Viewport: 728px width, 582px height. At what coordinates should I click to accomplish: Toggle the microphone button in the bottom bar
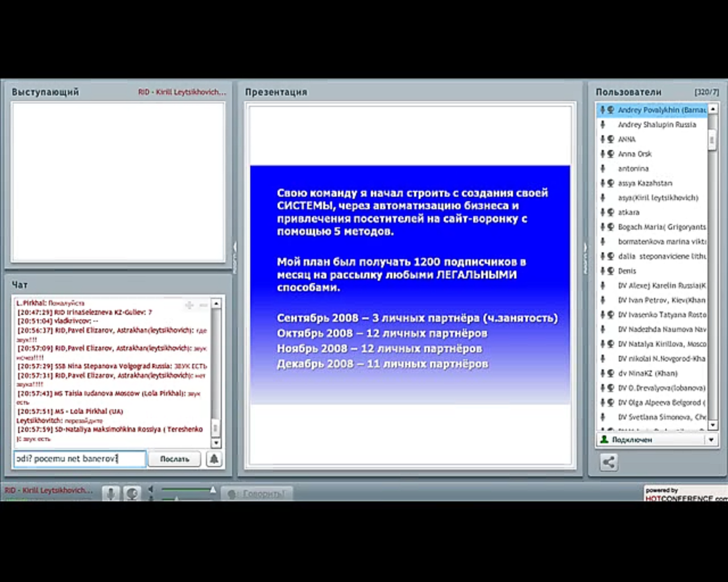point(111,493)
